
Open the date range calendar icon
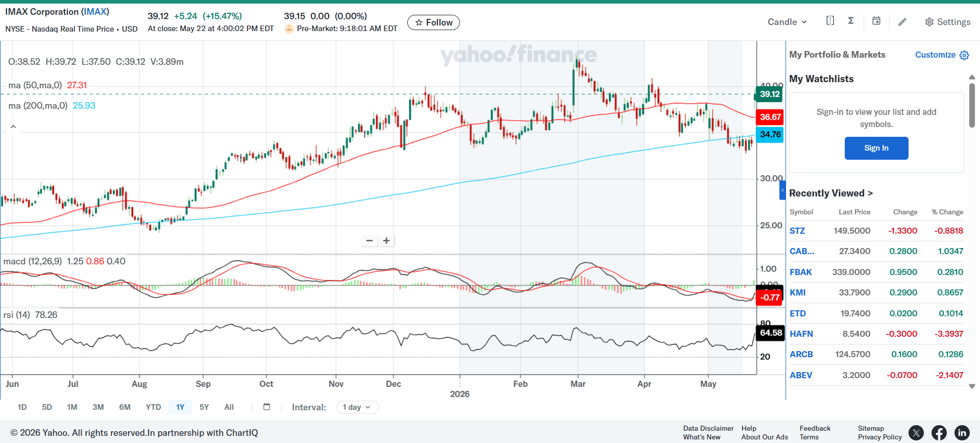[266, 407]
